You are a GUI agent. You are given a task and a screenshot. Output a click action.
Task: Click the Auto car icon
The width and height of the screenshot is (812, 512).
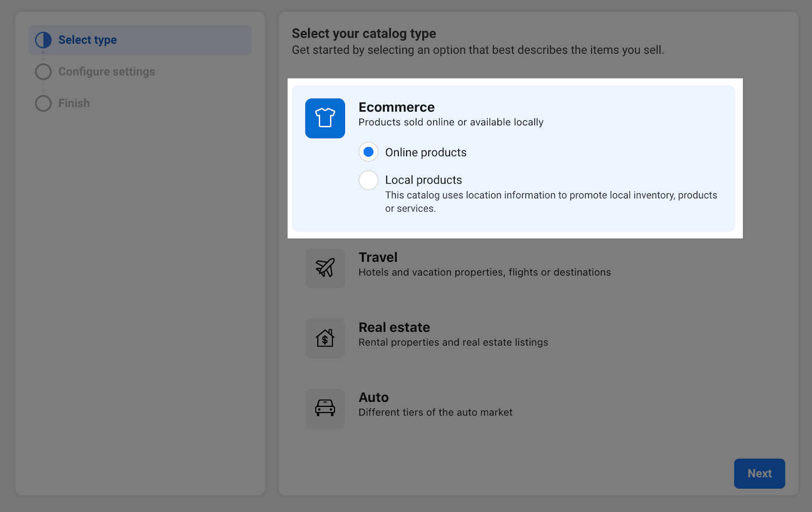[325, 408]
